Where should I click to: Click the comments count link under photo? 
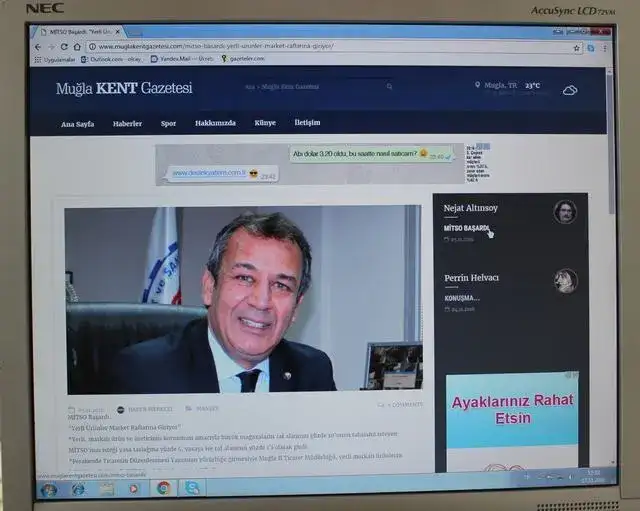pyautogui.click(x=401, y=404)
